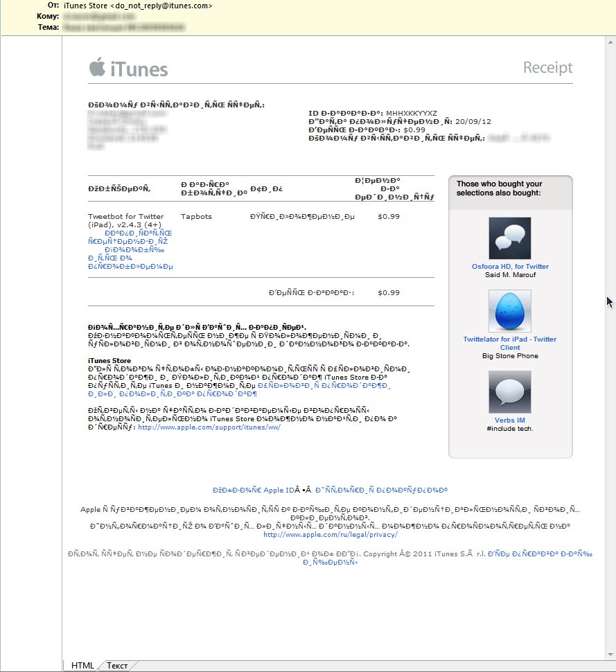616x672 pixels.
Task: Click the iTunes wordmark in the header
Action: [x=139, y=69]
